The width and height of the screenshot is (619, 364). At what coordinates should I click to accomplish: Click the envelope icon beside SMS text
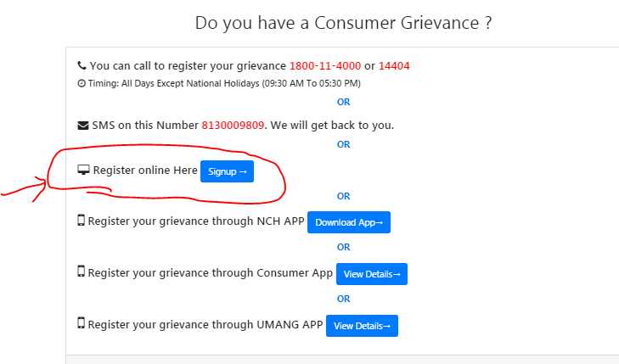point(82,126)
